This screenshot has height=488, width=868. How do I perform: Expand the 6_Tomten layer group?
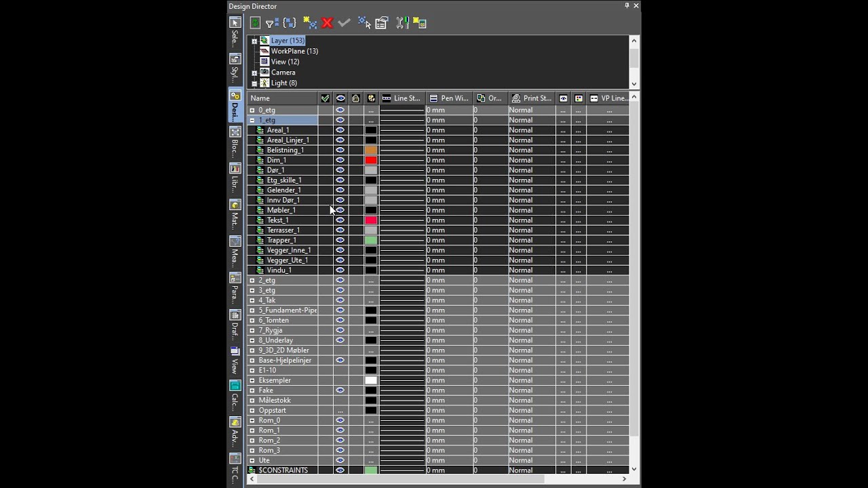click(x=252, y=320)
